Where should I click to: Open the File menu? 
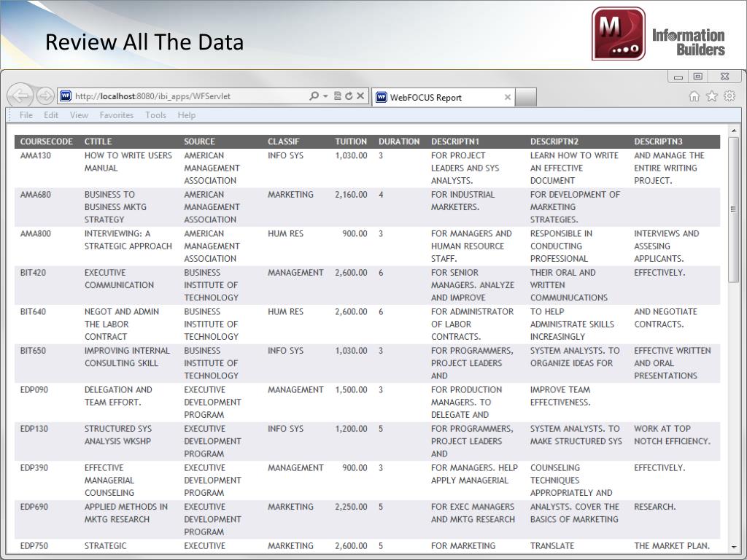[x=26, y=115]
